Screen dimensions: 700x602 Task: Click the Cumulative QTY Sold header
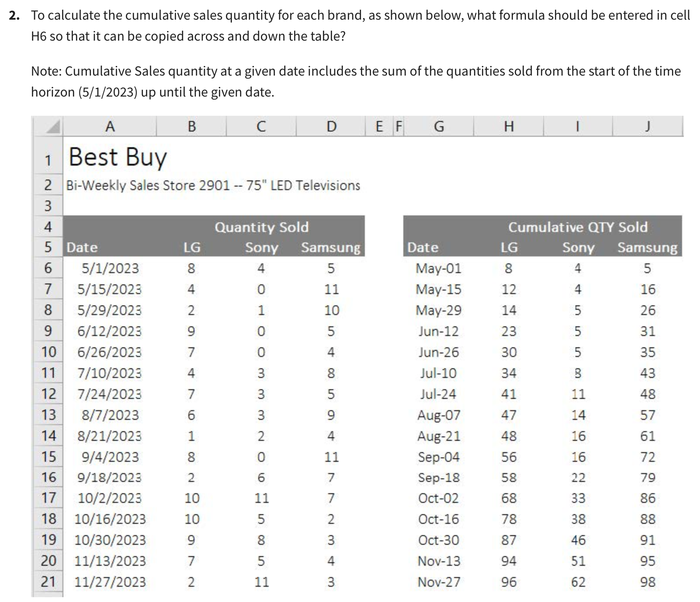578,227
